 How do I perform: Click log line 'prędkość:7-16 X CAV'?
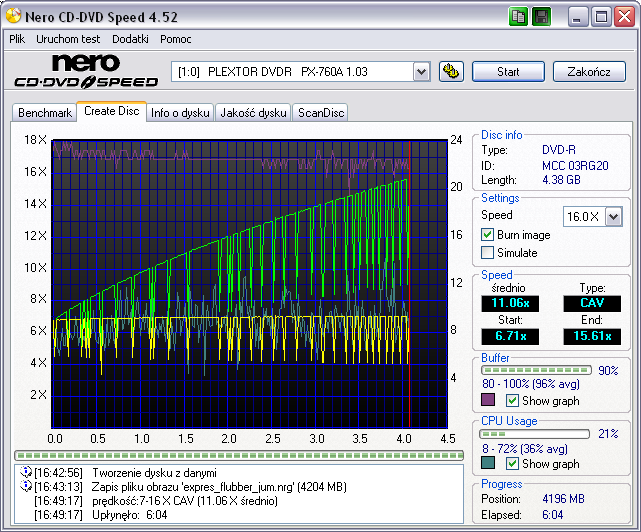tap(185, 501)
